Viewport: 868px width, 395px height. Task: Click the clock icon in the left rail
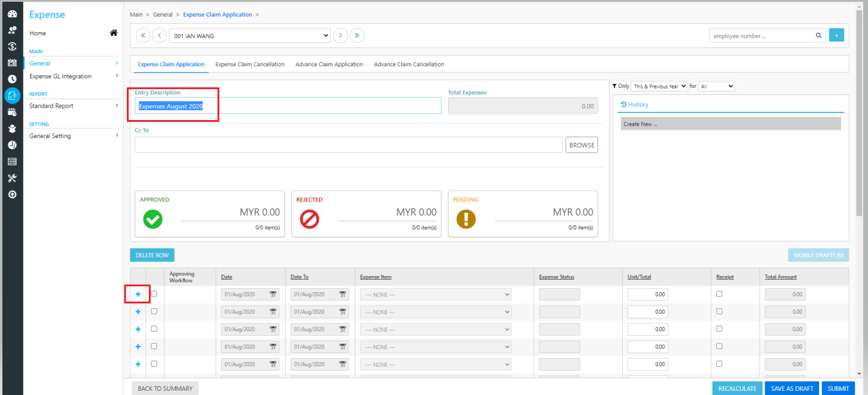point(12,79)
